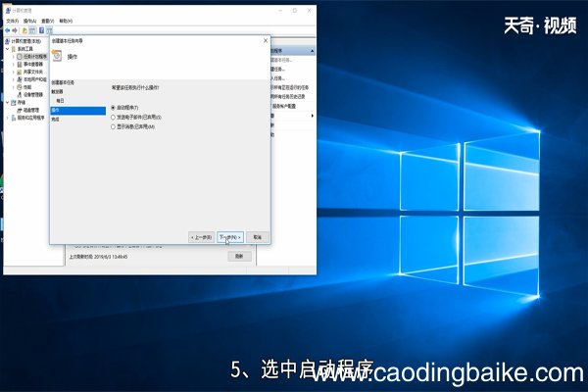This screenshot has height=392, width=588.
Task: Click the 存储 storage icon in tree
Action: click(14, 102)
